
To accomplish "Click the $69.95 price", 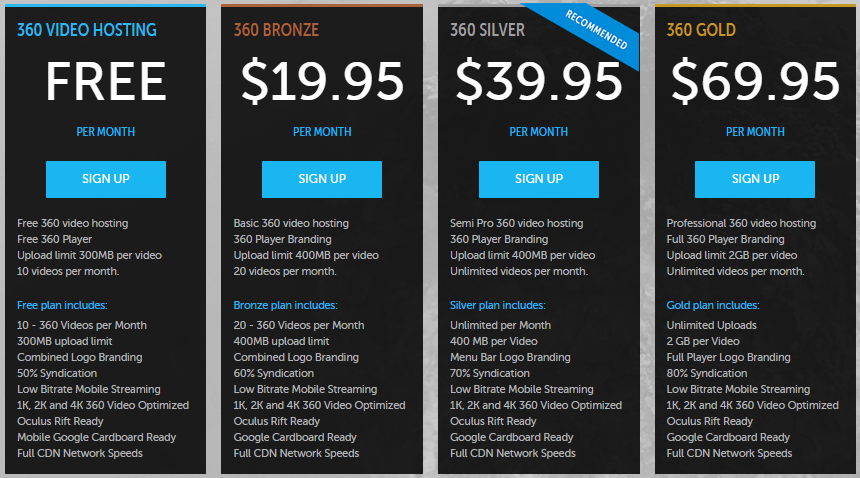I will coord(755,82).
